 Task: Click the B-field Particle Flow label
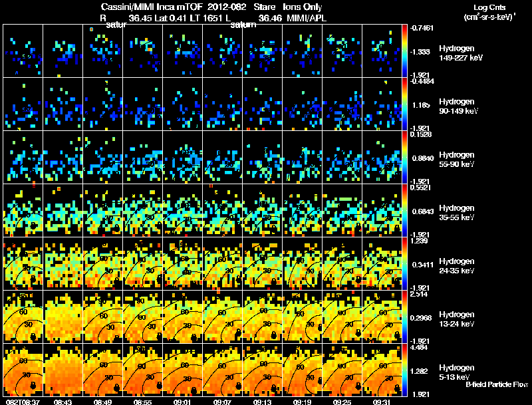point(497,384)
